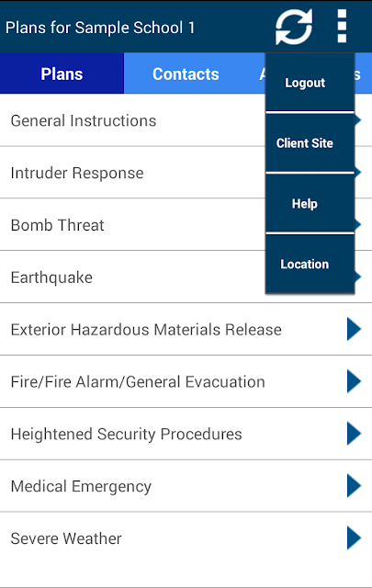Viewport: 372px width, 588px height.
Task: Click the Plans for Sample School 1 title
Action: click(x=100, y=28)
